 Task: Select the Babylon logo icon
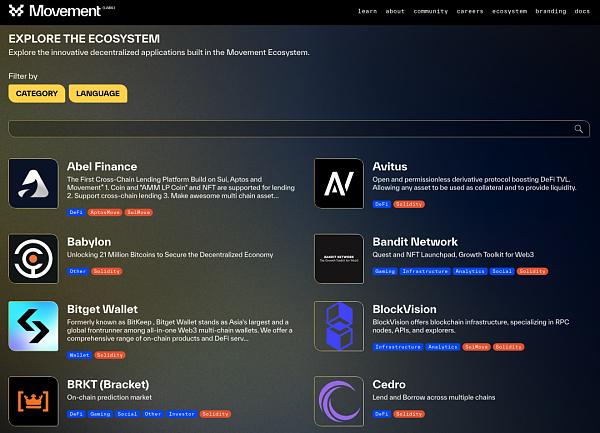click(33, 259)
